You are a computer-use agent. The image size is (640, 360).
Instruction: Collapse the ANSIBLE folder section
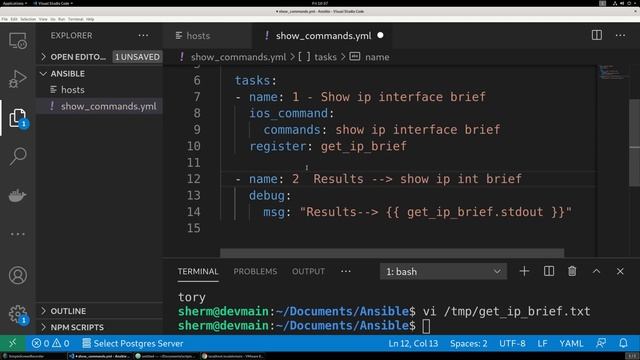(x=68, y=73)
